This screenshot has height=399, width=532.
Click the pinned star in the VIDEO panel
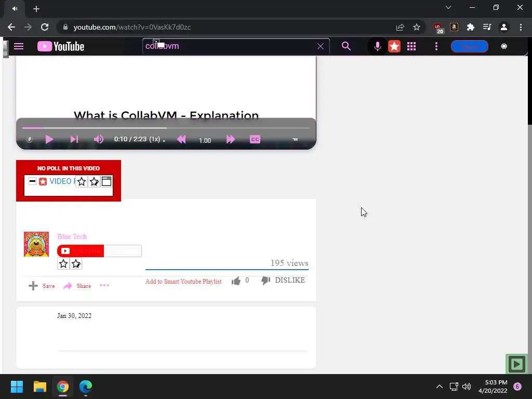[94, 181]
